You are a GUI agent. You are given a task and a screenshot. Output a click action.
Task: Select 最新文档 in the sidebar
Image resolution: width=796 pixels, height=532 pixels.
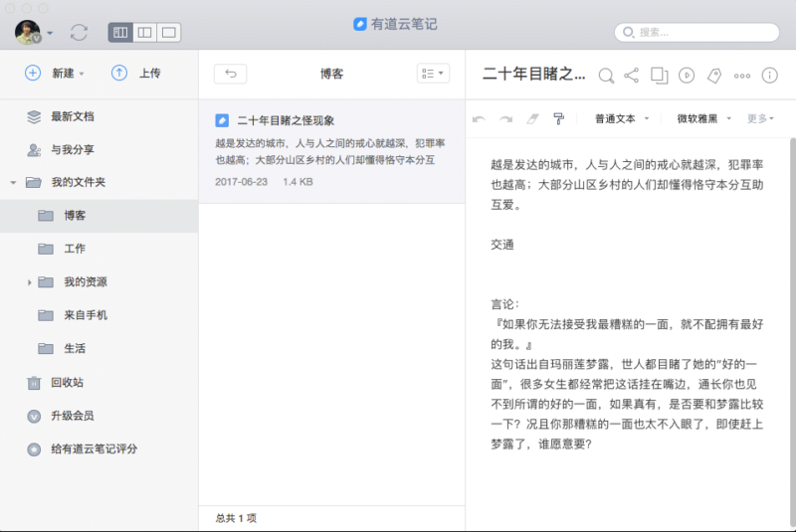(72, 116)
